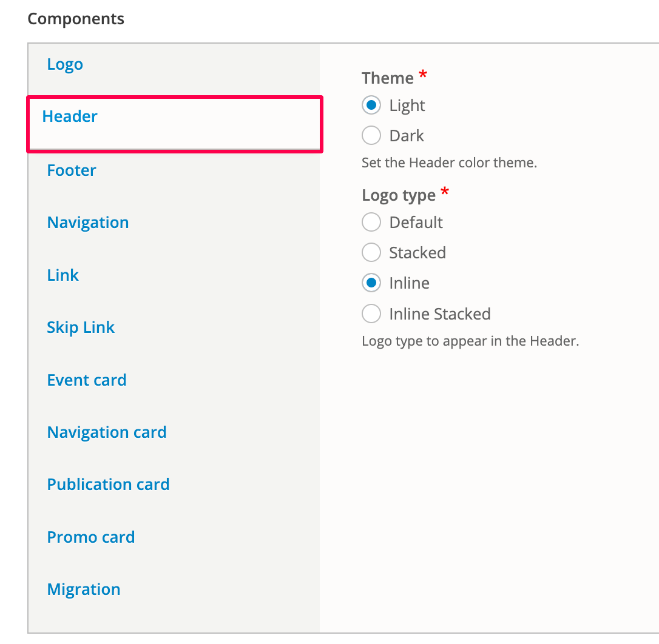The image size is (659, 644).
Task: Select the Light theme radio button
Action: pyautogui.click(x=371, y=106)
